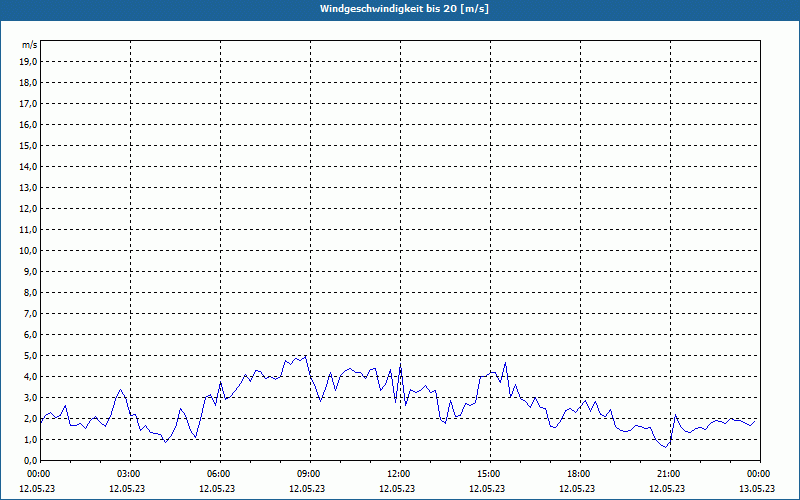
Task: Select the "11,0" y-axis value
Action: click(28, 230)
